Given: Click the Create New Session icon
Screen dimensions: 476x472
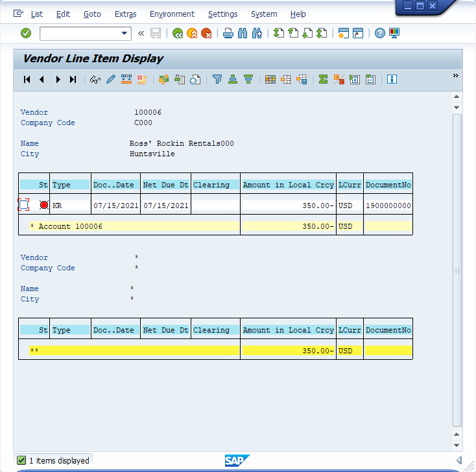Looking at the screenshot, I should [x=343, y=33].
